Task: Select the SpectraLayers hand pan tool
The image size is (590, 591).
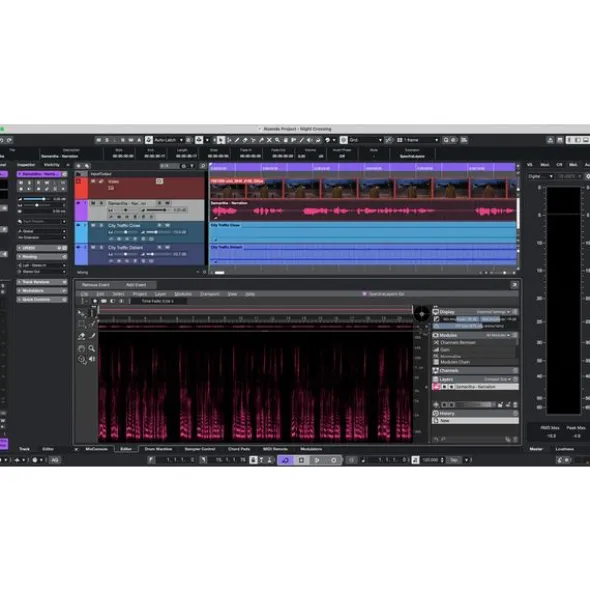Action: pyautogui.click(x=81, y=348)
